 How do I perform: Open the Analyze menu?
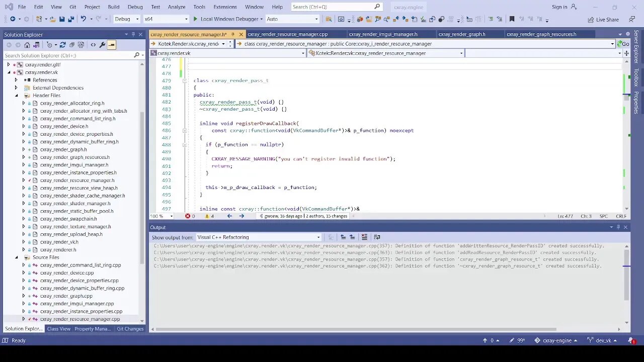coord(177,7)
